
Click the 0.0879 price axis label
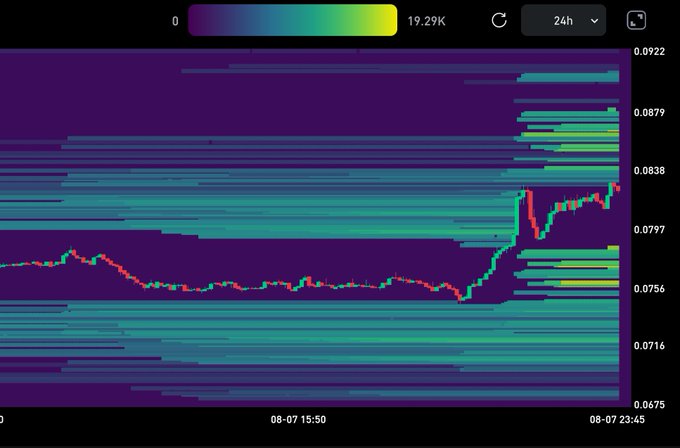coord(649,113)
